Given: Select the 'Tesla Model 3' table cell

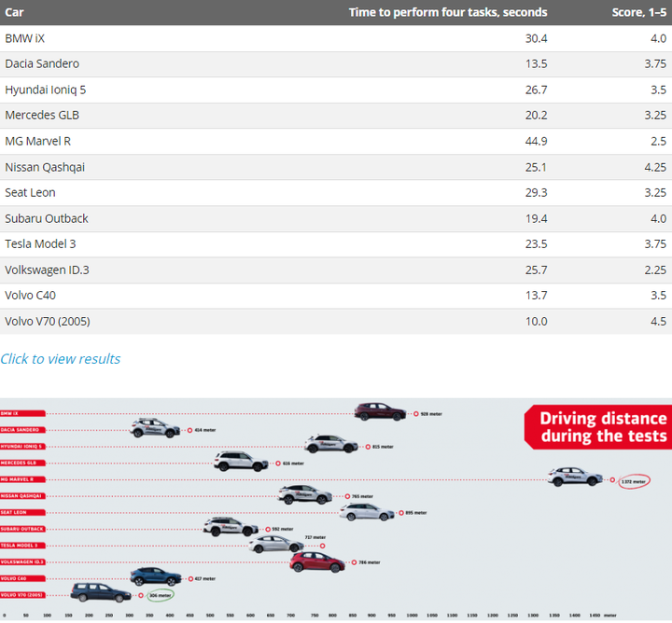Looking at the screenshot, I should (x=40, y=244).
